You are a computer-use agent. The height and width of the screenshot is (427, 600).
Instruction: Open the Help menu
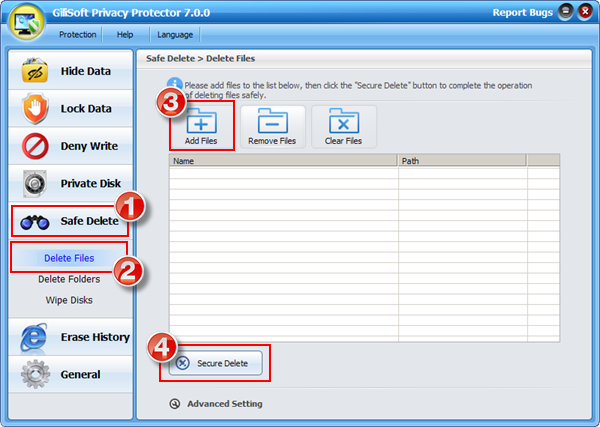click(125, 34)
